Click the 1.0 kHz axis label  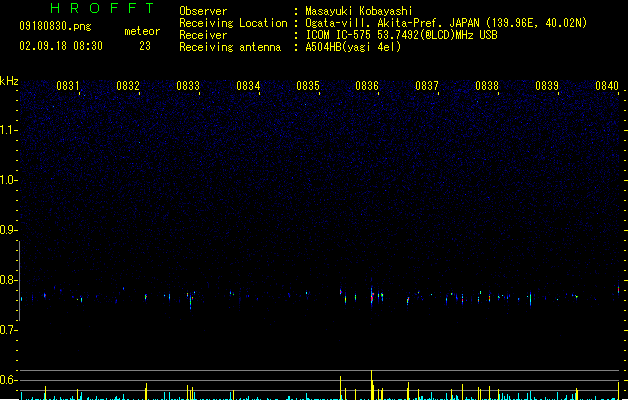(x=8, y=180)
